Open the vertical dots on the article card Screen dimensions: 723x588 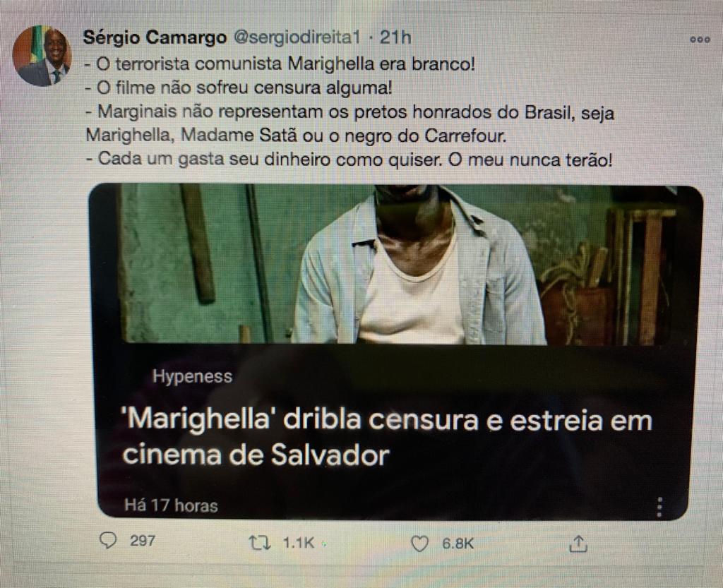(x=660, y=507)
